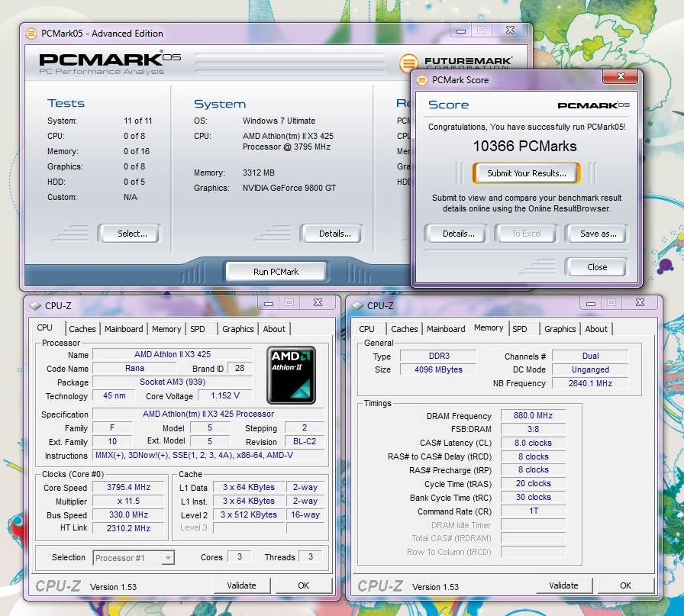The height and width of the screenshot is (616, 684).
Task: Click the Package value Socket AM3 (939)
Action: (173, 382)
